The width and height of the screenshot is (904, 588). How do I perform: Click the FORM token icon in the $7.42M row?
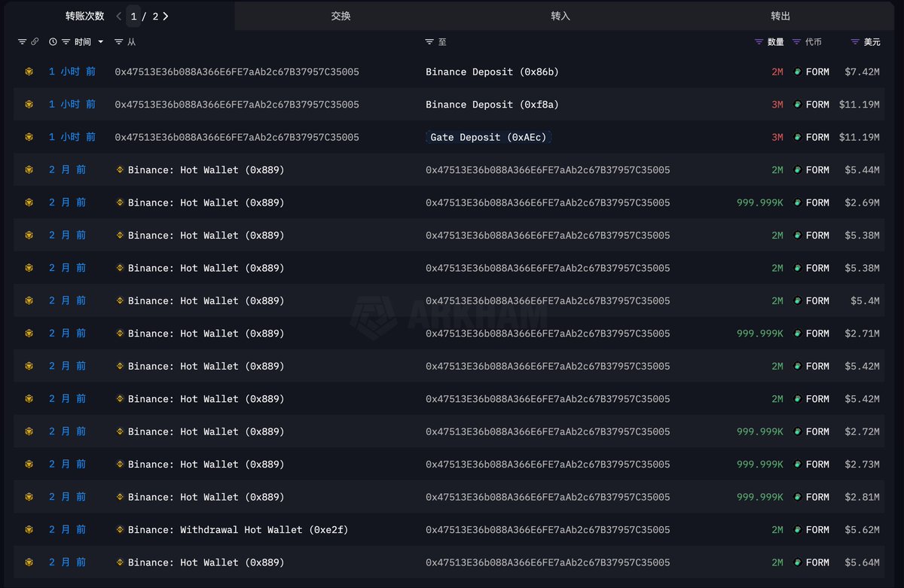(x=798, y=72)
